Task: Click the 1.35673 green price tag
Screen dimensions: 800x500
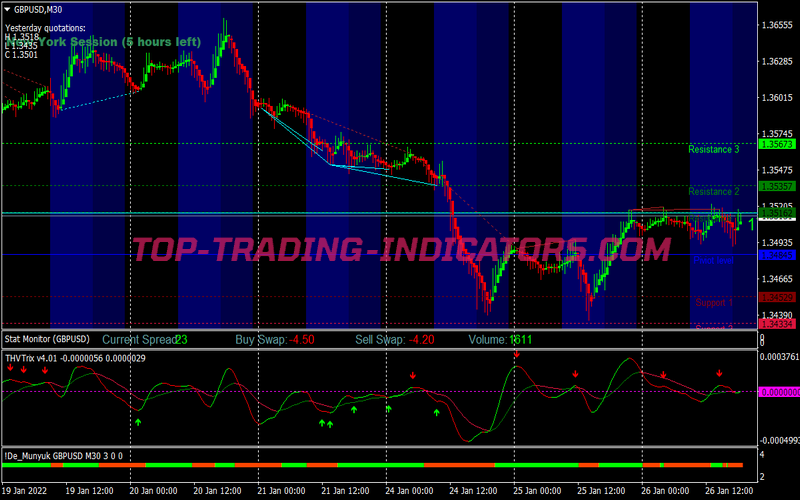Action: 776,145
